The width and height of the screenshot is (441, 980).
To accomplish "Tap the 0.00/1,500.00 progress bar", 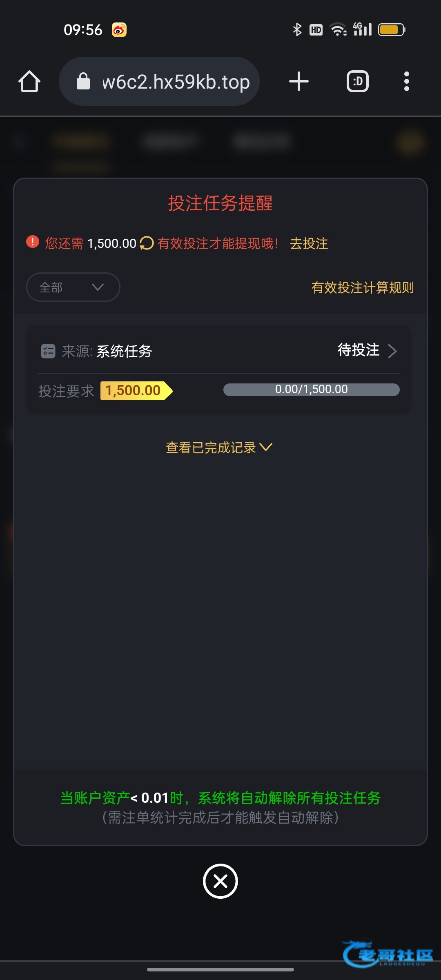I will [x=311, y=390].
